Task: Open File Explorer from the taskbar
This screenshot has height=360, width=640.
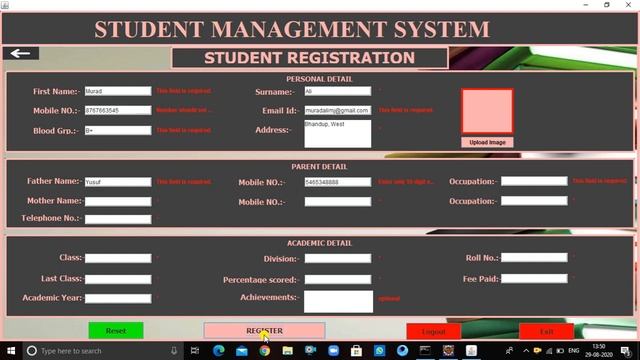Action: point(288,351)
